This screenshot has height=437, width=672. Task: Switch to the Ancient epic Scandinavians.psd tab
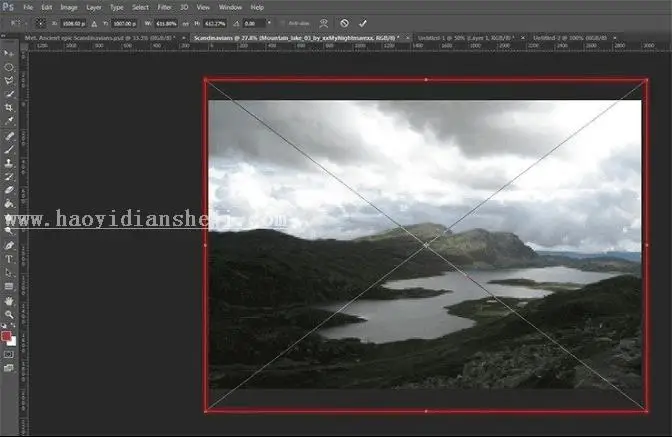coord(99,38)
